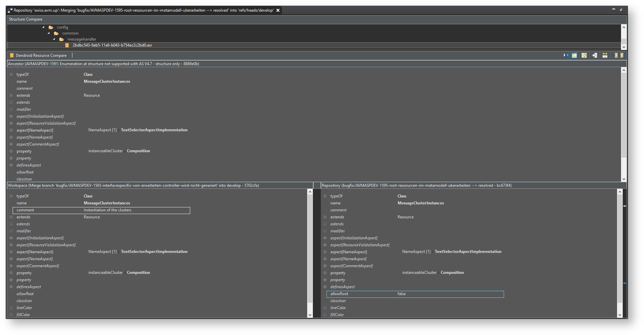Select the classIcon row in Workspace pane
The height and width of the screenshot is (335, 644).
click(x=24, y=301)
